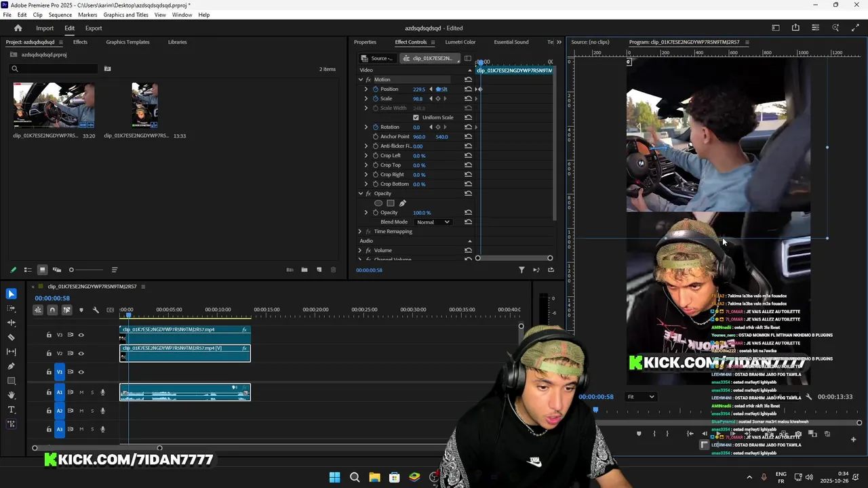Create a new bin in Project panel
The height and width of the screenshot is (488, 868).
pyautogui.click(x=304, y=270)
